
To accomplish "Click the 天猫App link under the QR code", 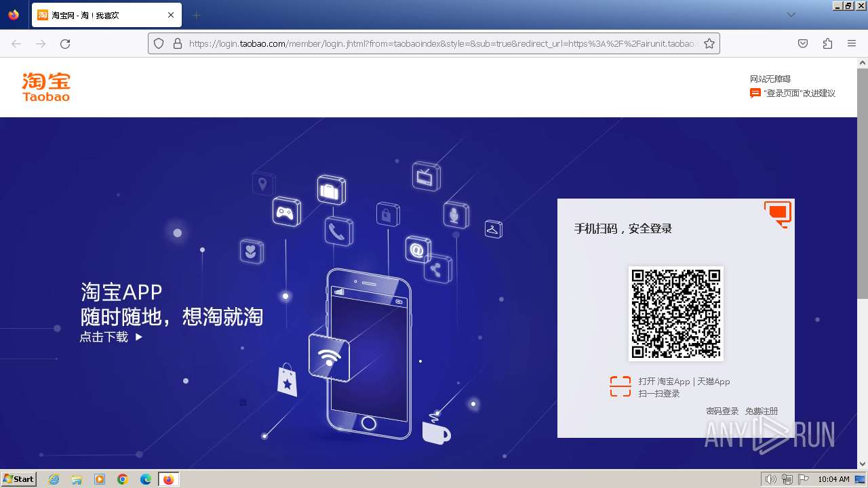I will pyautogui.click(x=714, y=382).
